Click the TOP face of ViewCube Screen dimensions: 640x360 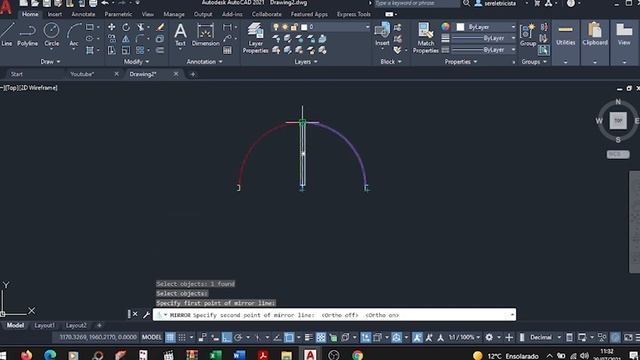618,120
